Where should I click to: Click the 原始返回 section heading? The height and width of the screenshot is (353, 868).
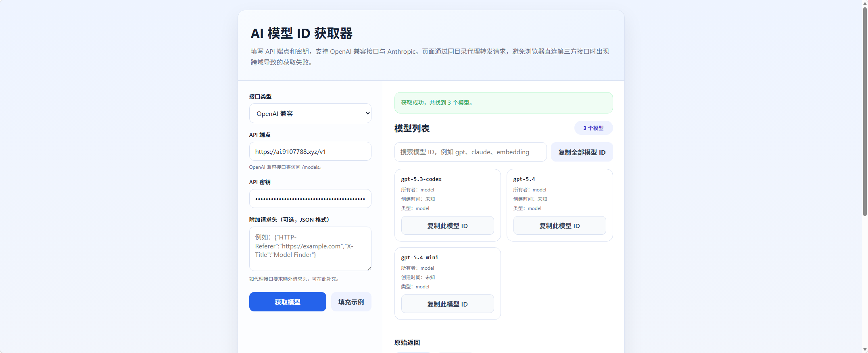[407, 342]
